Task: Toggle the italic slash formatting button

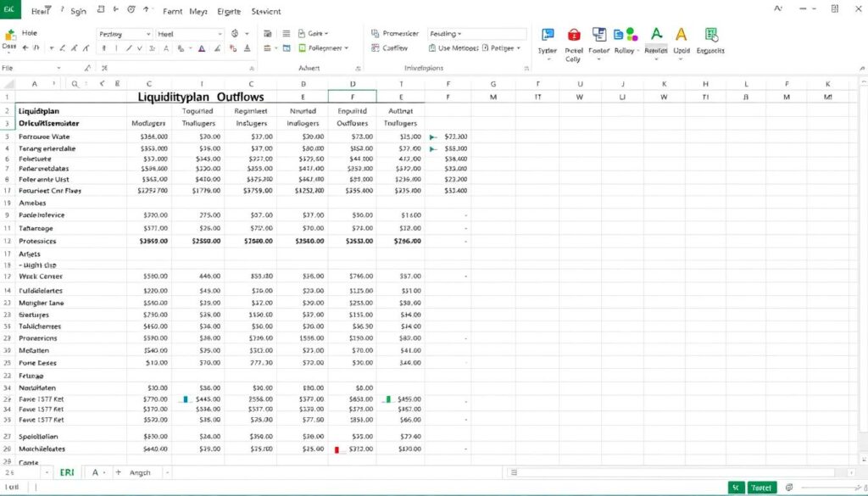Action: tap(129, 48)
